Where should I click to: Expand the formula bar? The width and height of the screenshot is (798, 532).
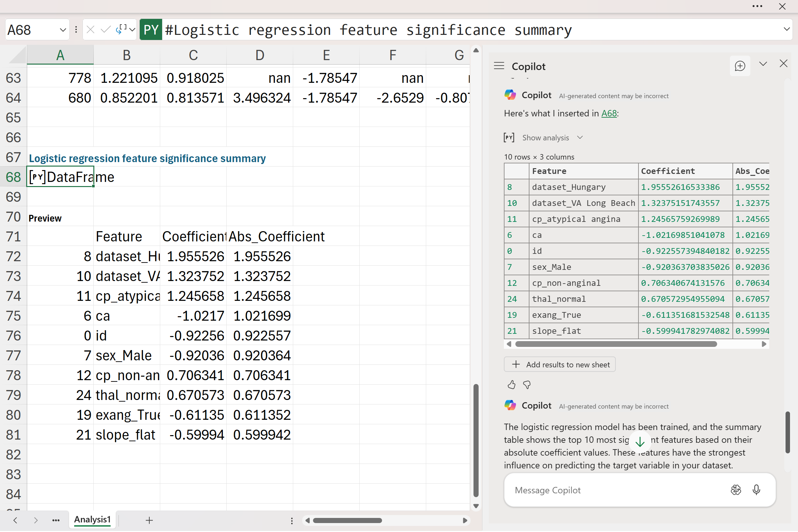point(787,29)
